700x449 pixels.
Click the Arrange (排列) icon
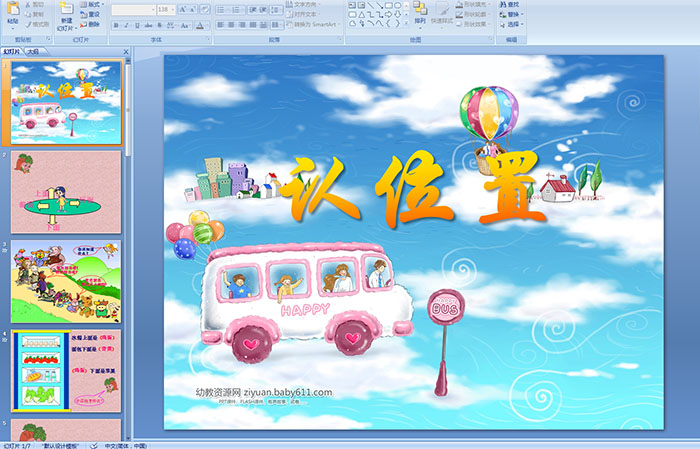pos(420,8)
